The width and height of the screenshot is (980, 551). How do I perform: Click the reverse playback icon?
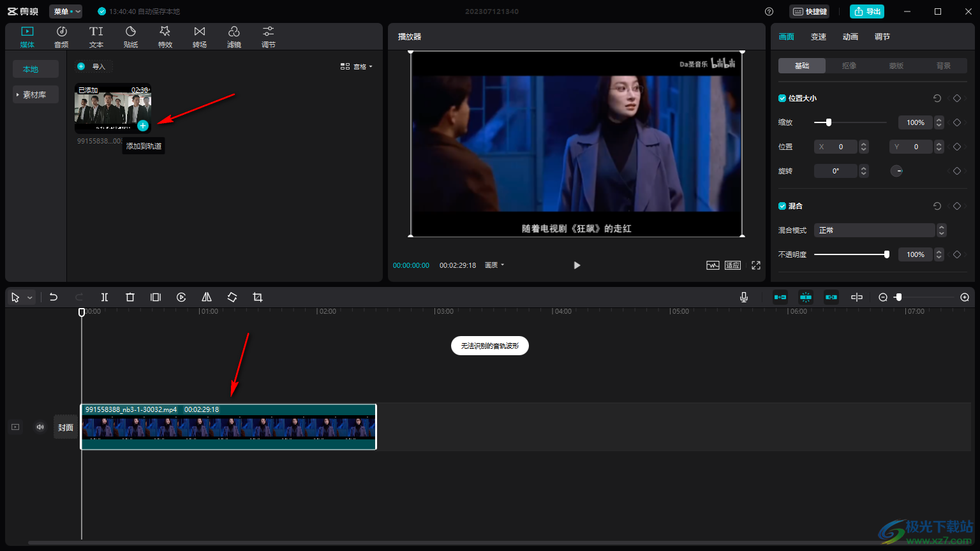(181, 297)
